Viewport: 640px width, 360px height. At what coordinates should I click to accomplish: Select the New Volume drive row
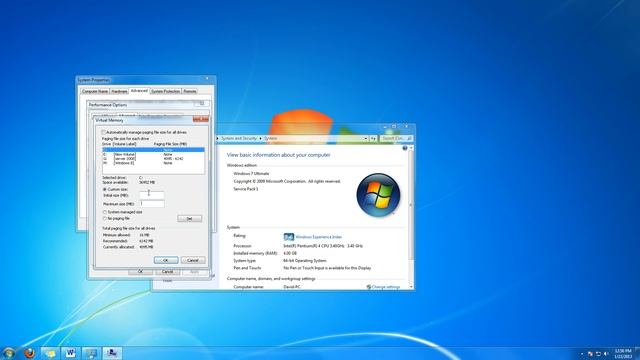(x=153, y=154)
